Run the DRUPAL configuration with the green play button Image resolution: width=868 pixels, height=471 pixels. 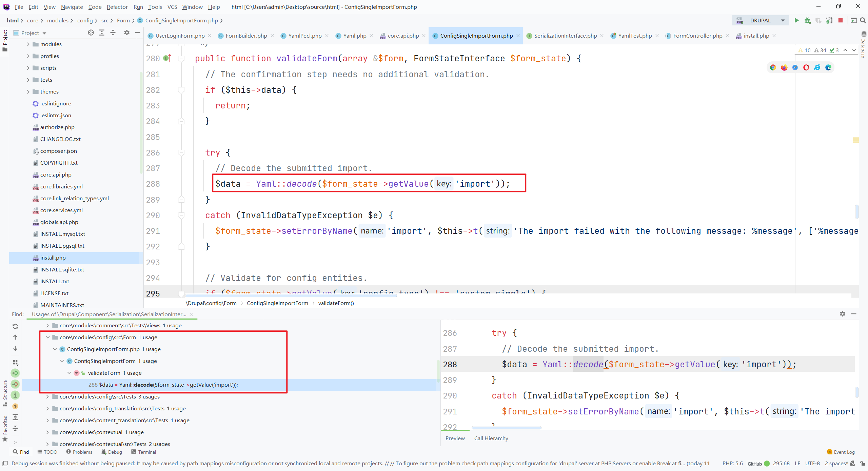click(796, 21)
